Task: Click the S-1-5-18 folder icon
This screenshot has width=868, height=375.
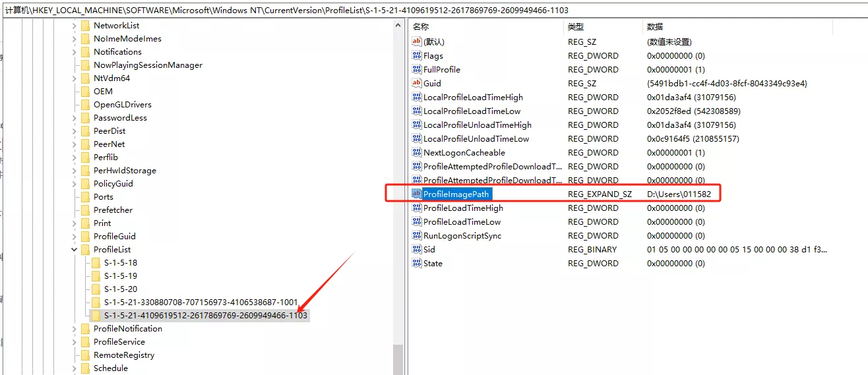Action: tap(96, 262)
